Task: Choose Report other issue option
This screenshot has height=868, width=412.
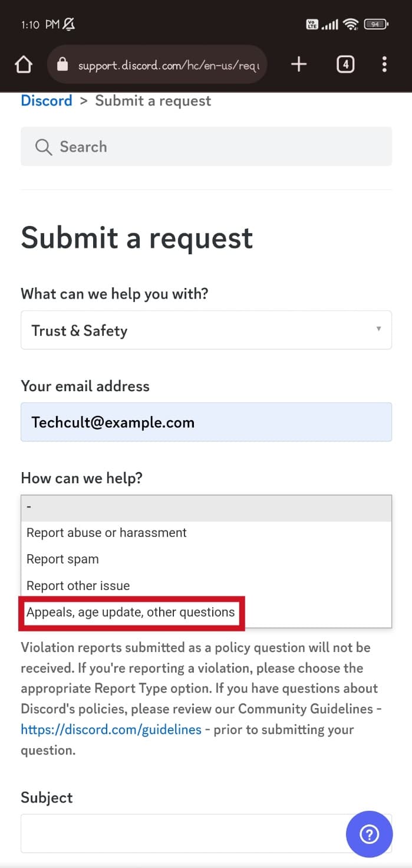Action: [x=78, y=586]
